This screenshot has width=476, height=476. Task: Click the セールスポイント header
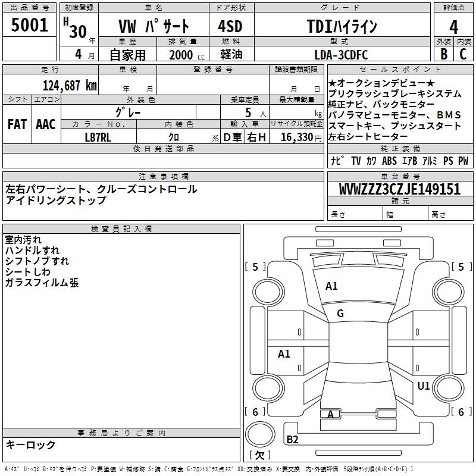tap(400, 70)
